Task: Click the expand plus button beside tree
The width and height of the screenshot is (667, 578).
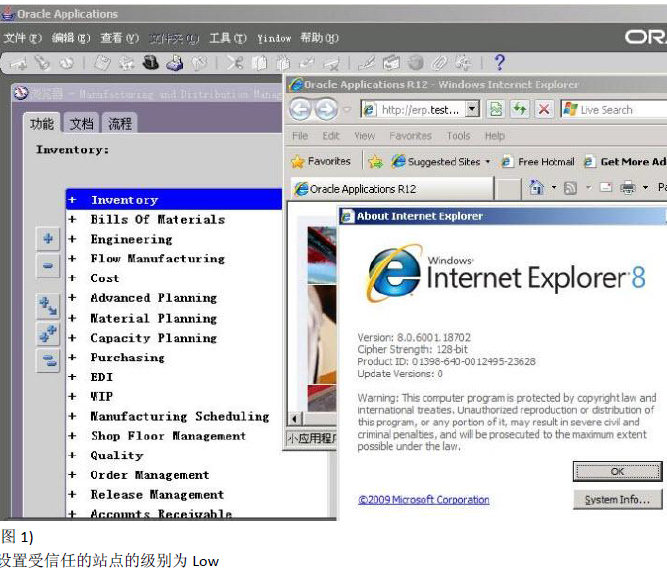Action: click(48, 239)
